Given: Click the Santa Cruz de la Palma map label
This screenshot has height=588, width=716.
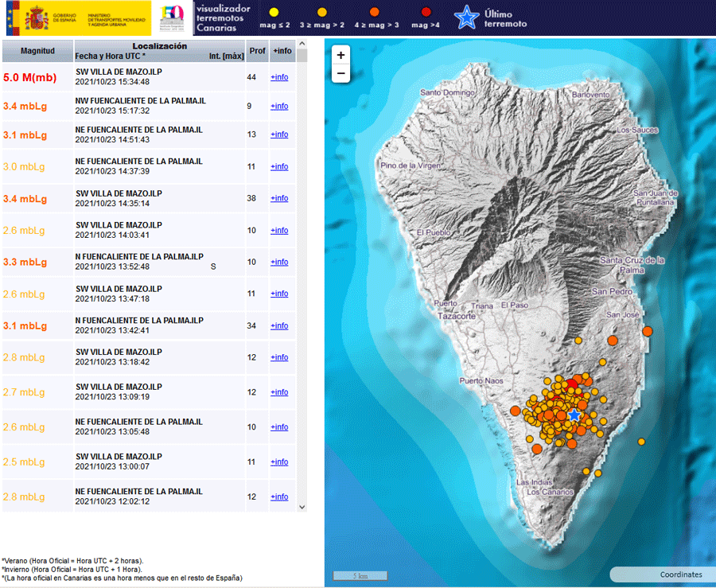Looking at the screenshot, I should click(632, 265).
